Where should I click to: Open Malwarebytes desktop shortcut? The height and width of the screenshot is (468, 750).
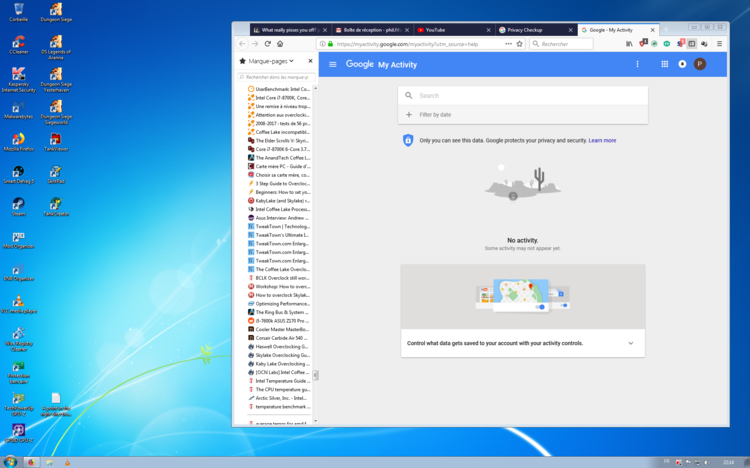[x=19, y=110]
